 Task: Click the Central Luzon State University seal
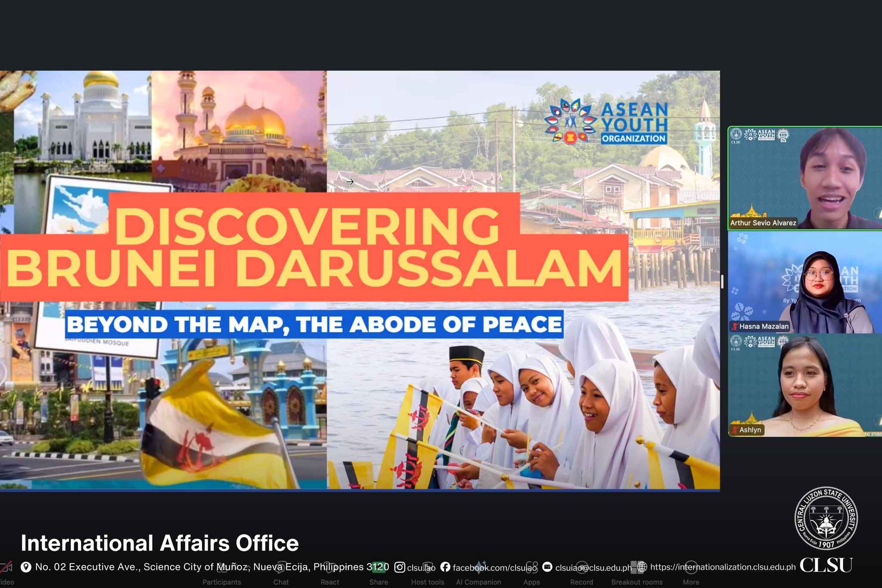click(826, 518)
